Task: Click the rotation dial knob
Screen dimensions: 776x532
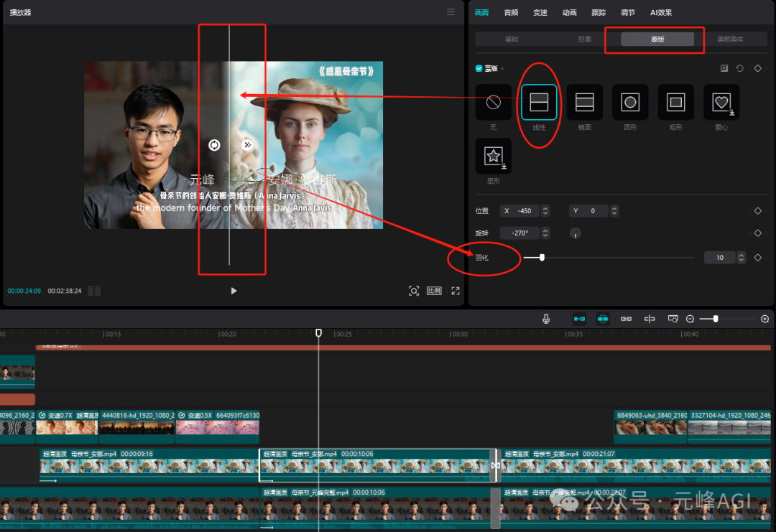Action: tap(575, 233)
